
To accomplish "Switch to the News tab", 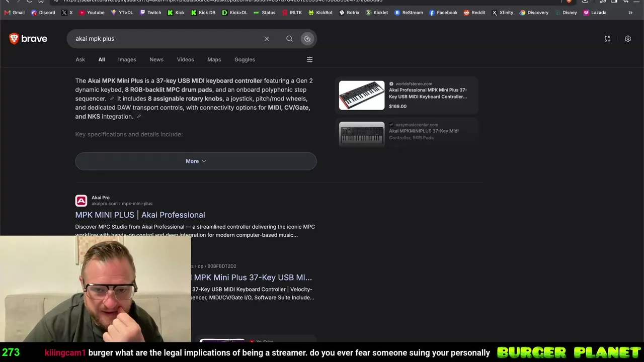I will pyautogui.click(x=156, y=59).
